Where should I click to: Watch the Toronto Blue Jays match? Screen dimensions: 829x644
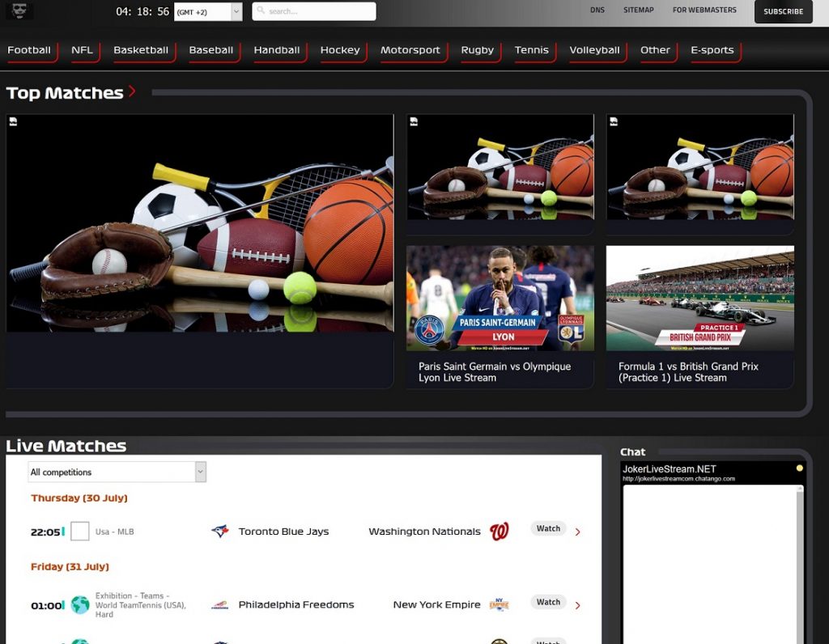(548, 528)
